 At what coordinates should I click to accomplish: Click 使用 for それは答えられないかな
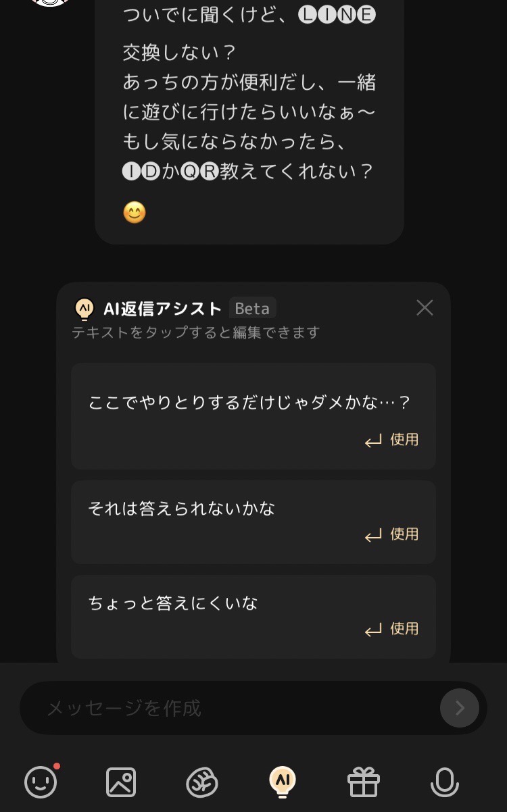pos(392,534)
